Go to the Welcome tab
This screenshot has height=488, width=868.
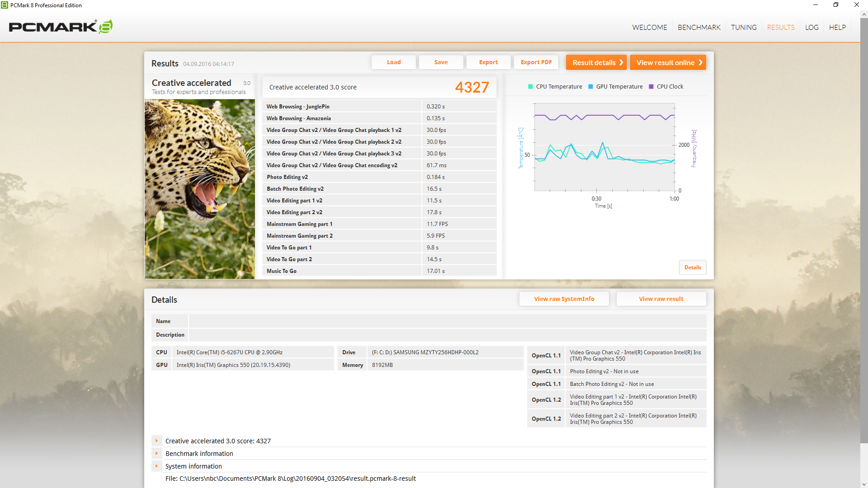[x=650, y=28]
